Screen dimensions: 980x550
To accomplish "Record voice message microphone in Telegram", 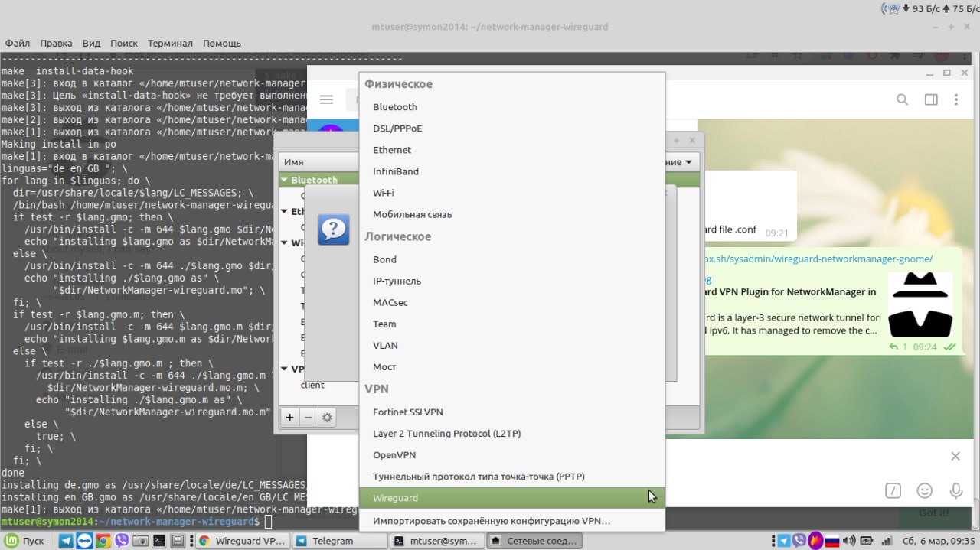I will (955, 490).
